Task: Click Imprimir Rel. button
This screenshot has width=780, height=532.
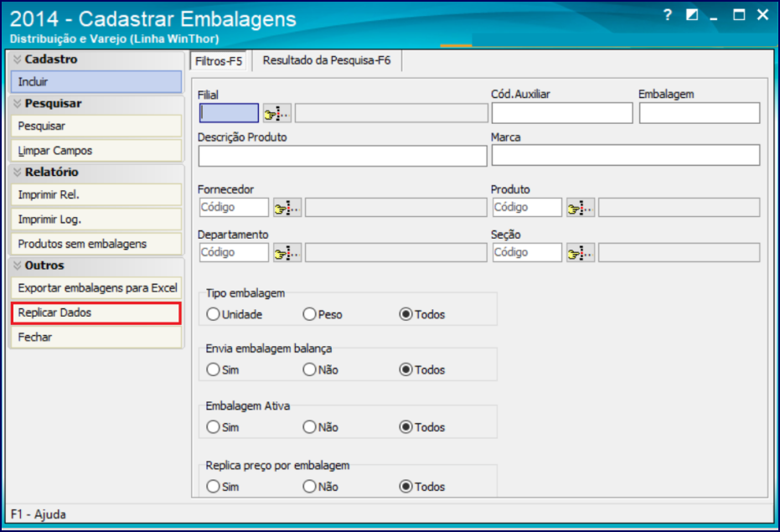Action: [x=96, y=194]
